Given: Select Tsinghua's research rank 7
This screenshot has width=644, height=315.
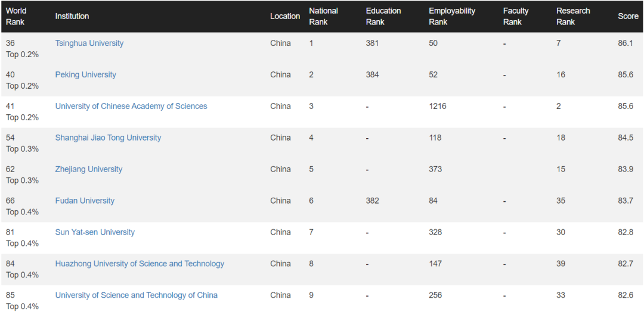Looking at the screenshot, I should (559, 43).
